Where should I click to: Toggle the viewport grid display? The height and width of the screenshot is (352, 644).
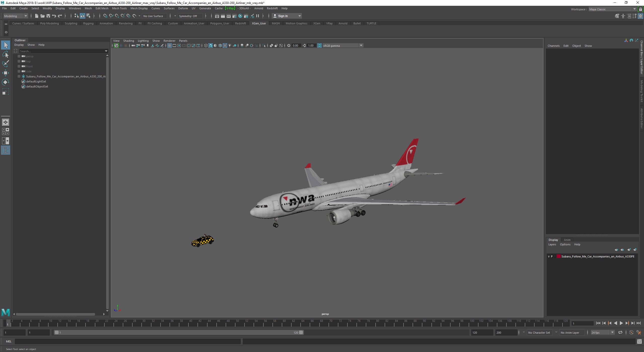(x=169, y=46)
